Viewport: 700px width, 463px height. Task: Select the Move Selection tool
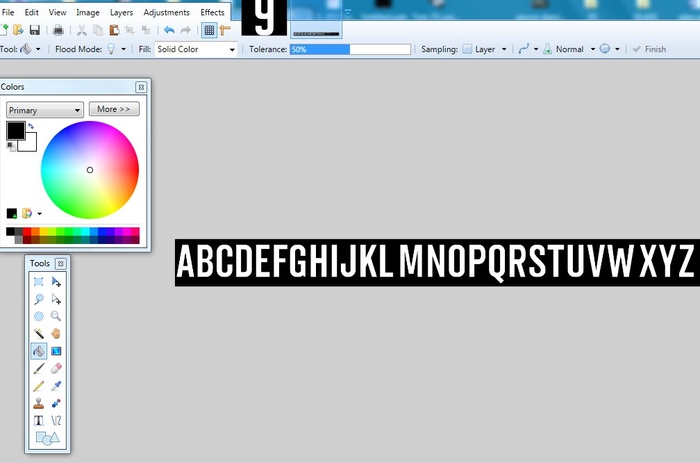(x=56, y=299)
